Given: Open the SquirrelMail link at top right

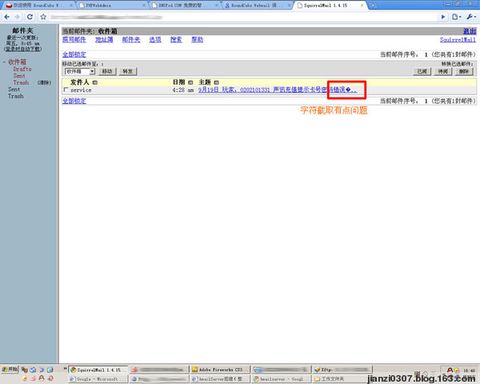Looking at the screenshot, I should 458,40.
